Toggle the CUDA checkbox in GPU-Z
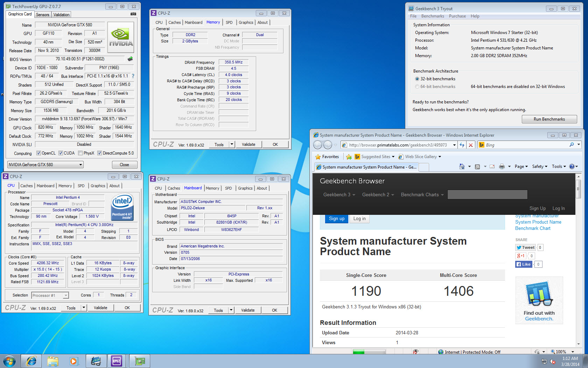Screen dimensions: 588x368 coord(61,153)
